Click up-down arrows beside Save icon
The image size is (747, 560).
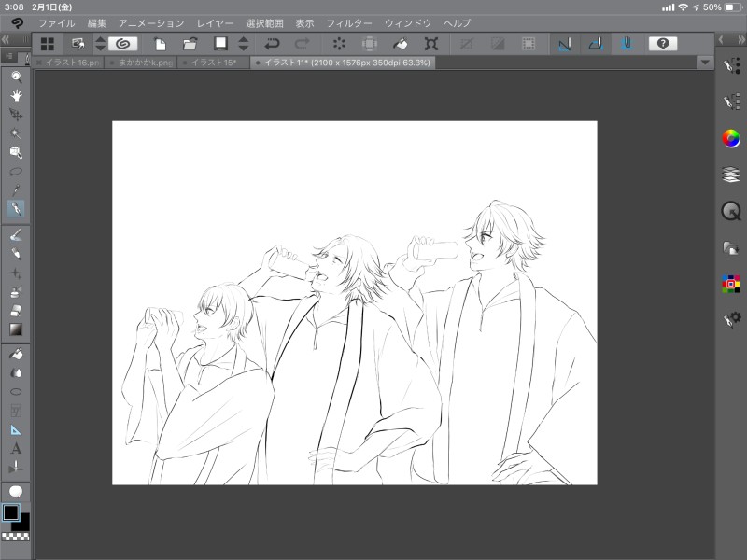coord(244,44)
